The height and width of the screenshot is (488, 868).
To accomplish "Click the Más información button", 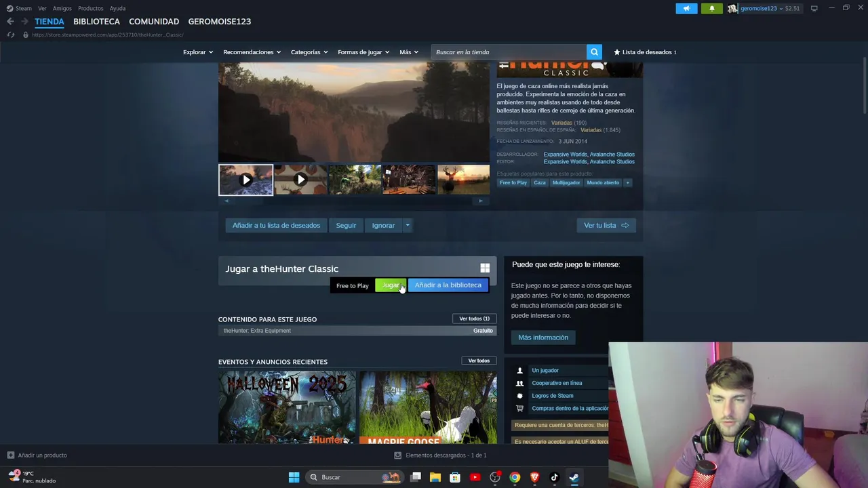I will tap(543, 338).
